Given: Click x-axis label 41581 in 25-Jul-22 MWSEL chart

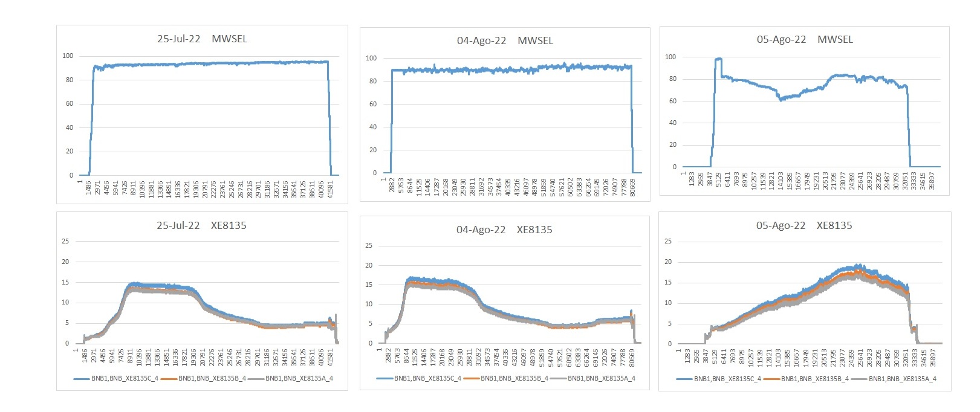Looking at the screenshot, I should pyautogui.click(x=330, y=188).
